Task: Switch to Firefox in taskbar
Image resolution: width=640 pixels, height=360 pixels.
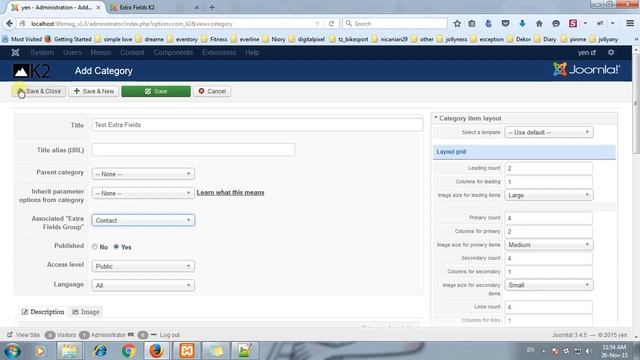Action: (x=156, y=351)
